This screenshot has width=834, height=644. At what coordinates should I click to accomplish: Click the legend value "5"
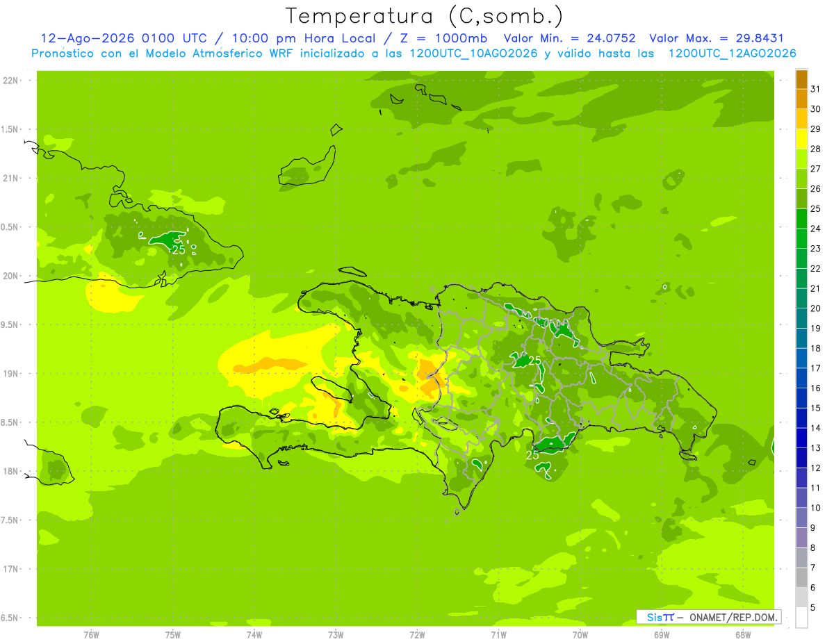tap(812, 608)
